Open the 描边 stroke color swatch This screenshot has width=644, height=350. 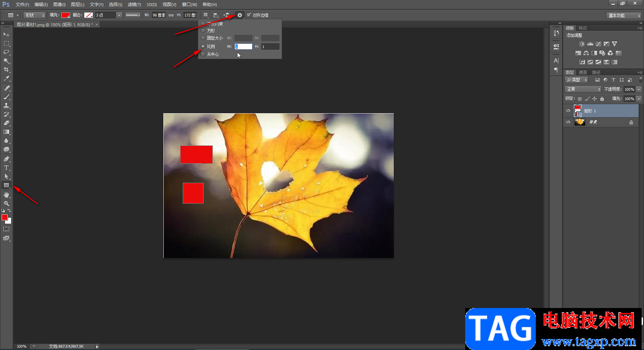(89, 15)
